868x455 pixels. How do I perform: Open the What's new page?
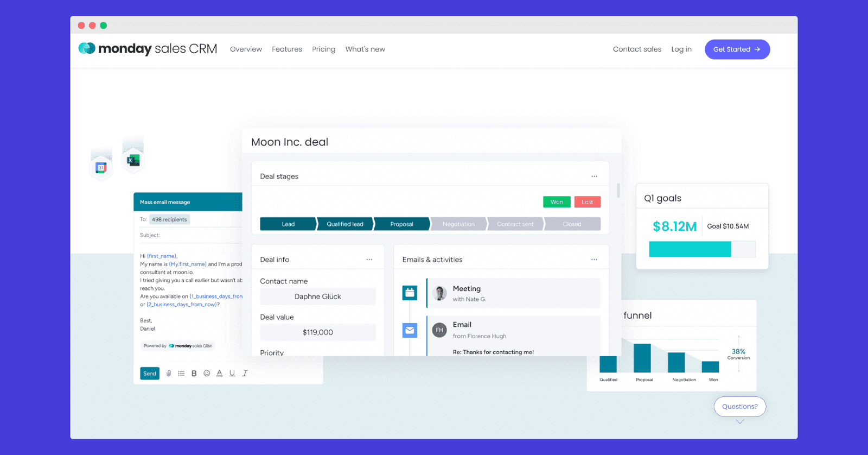[365, 49]
